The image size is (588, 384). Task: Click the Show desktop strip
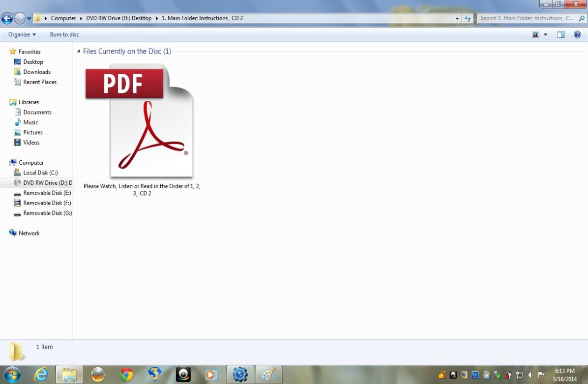click(x=585, y=374)
